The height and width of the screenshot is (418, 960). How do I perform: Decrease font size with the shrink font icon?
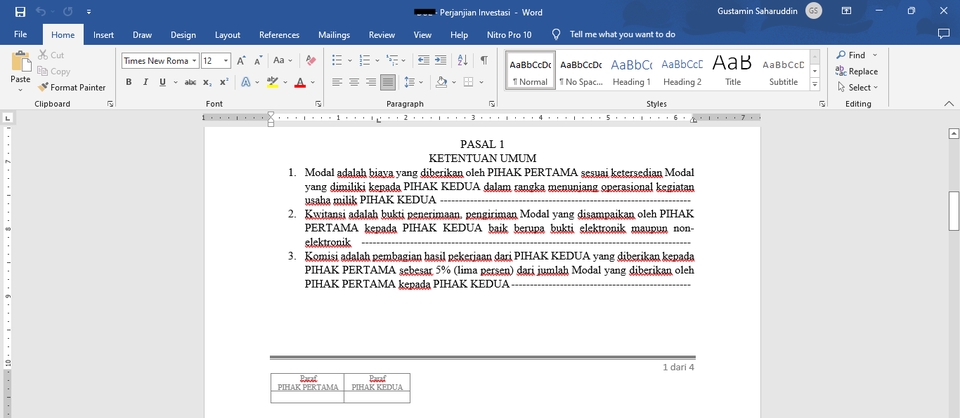pos(258,61)
